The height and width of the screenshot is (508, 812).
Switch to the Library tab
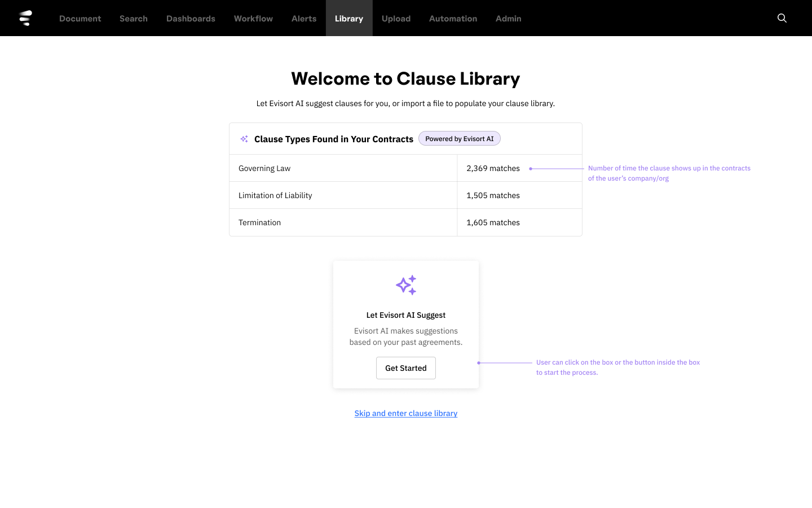click(x=349, y=18)
